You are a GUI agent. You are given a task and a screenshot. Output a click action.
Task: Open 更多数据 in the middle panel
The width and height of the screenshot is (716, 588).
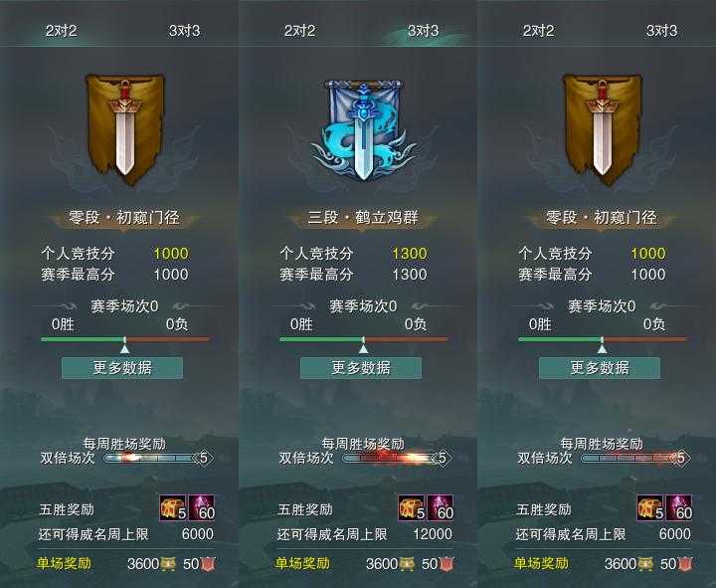coord(361,368)
